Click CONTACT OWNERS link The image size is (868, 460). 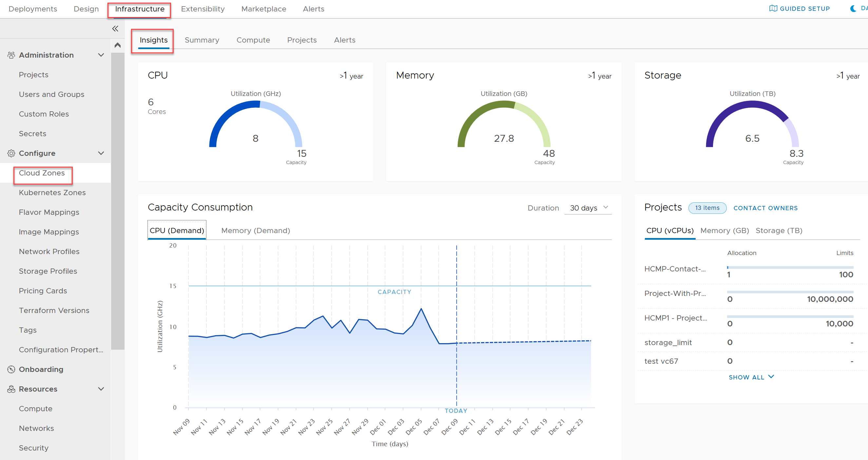(x=766, y=208)
